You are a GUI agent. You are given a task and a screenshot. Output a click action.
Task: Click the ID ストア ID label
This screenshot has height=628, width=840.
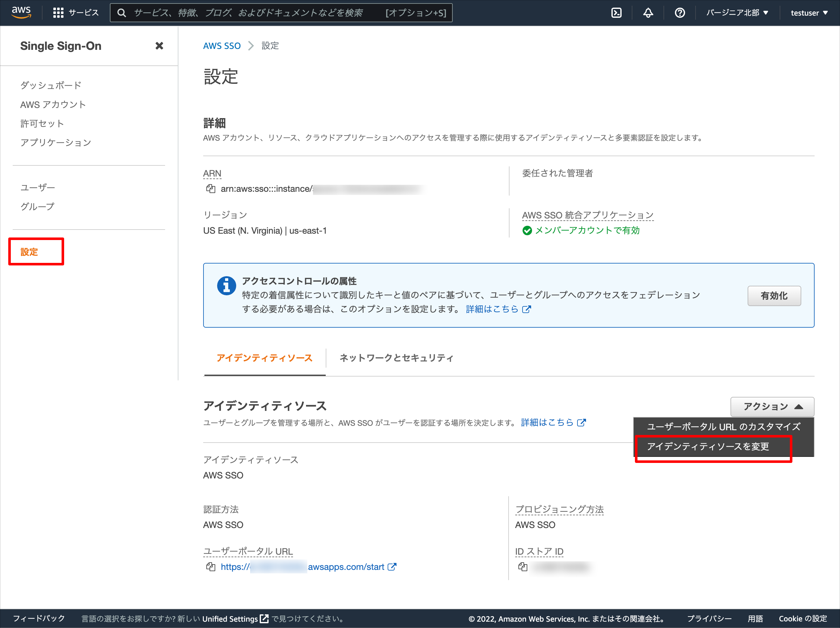click(539, 551)
